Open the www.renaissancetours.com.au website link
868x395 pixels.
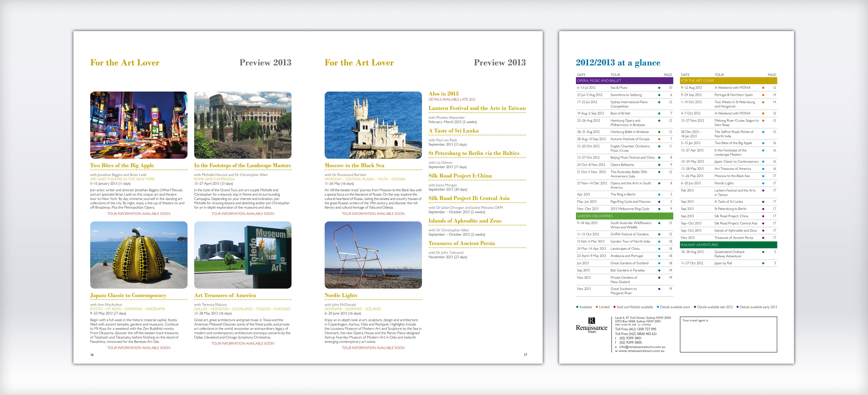click(x=641, y=351)
